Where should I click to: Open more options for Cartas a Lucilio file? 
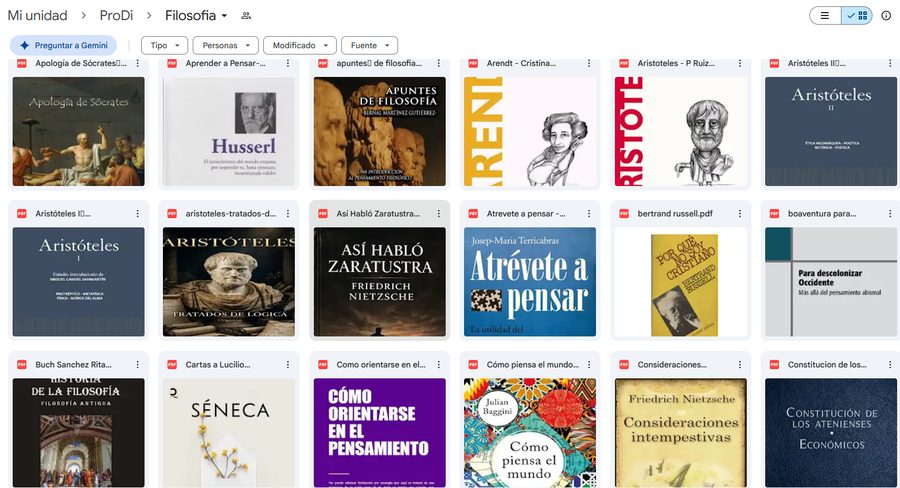[x=288, y=365]
